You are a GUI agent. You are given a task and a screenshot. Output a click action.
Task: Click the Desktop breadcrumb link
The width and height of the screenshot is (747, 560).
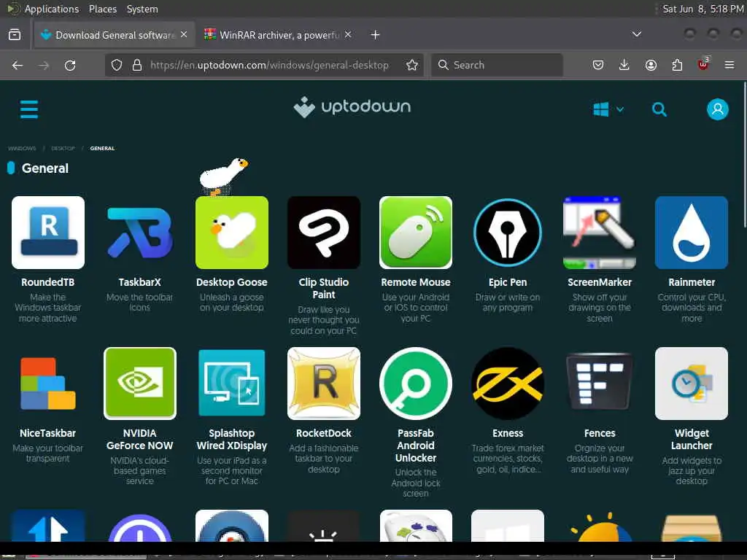63,148
